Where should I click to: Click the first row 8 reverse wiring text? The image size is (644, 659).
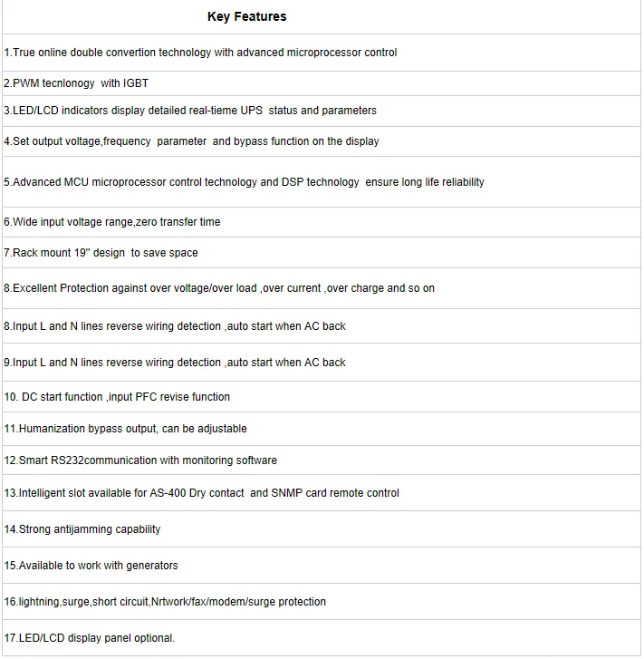click(175, 326)
